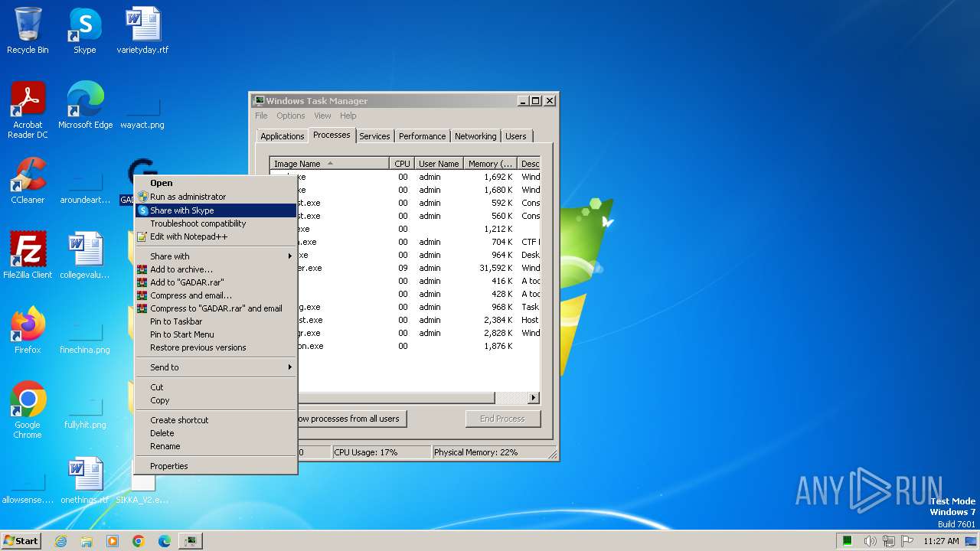Choose Add to archive...

[x=216, y=269]
